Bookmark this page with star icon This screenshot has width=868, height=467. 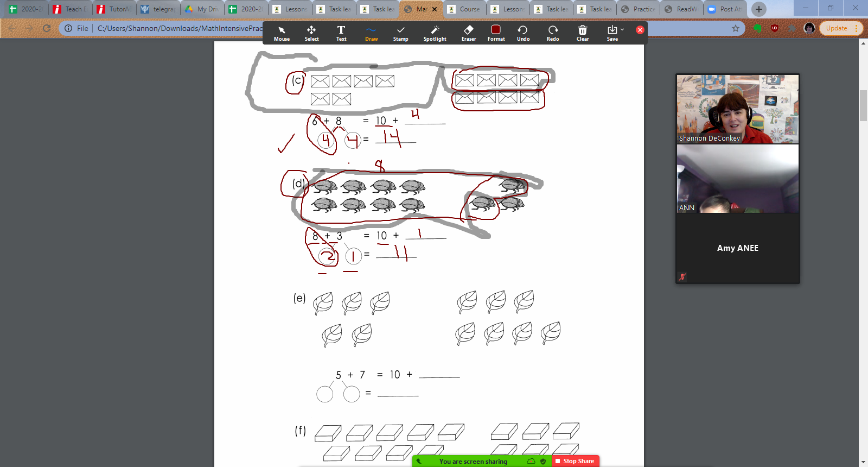point(736,28)
